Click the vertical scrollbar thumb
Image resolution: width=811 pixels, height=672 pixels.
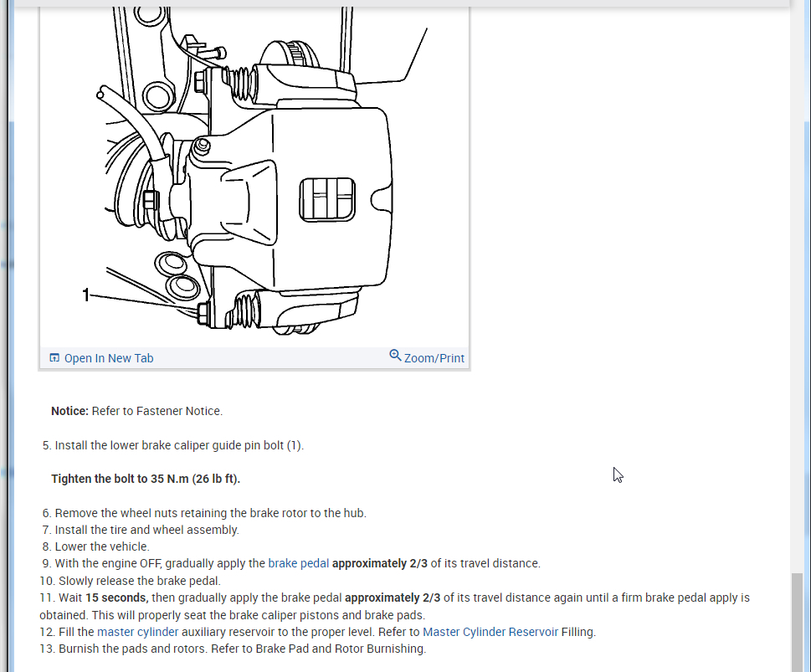point(797,623)
